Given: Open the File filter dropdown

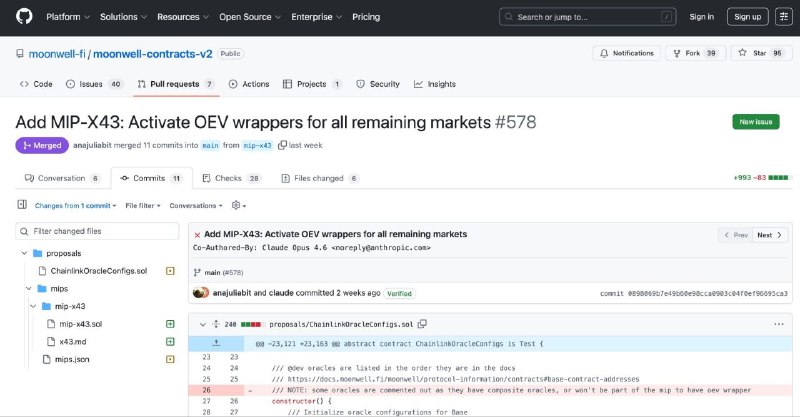Looking at the screenshot, I should (144, 205).
